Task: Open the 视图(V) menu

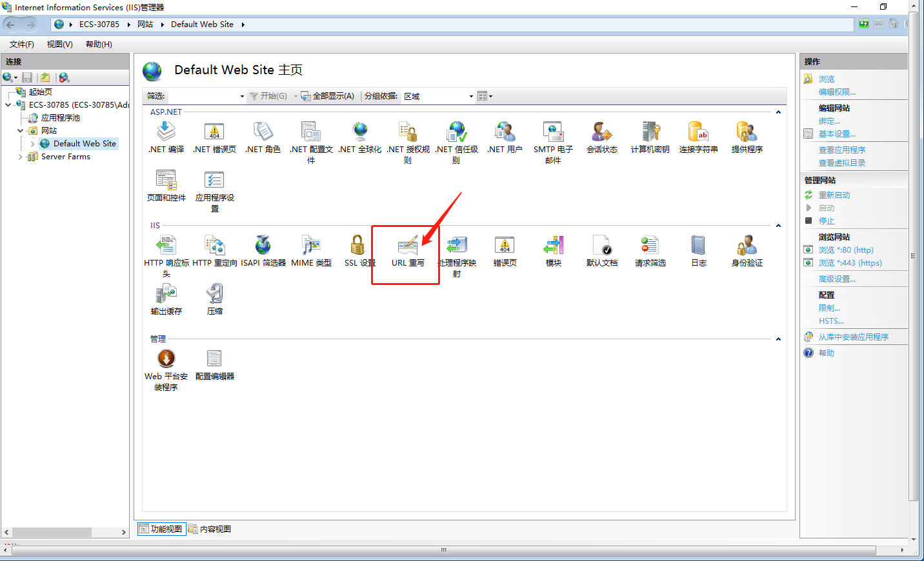Action: 59,44
